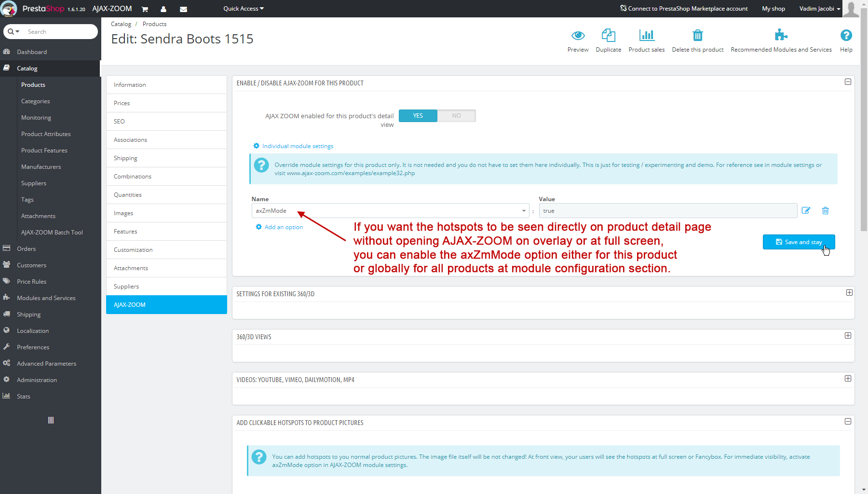Delete the axZmMode option with trash icon
The image size is (868, 494).
click(x=826, y=210)
